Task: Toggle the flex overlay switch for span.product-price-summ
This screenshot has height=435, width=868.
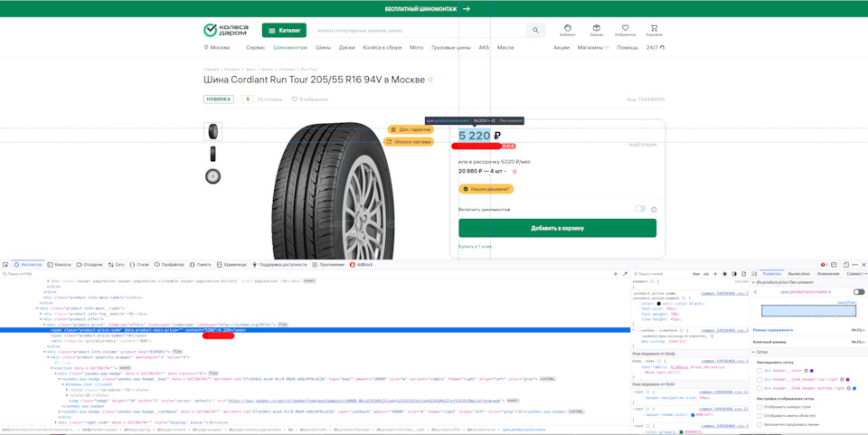Action: click(859, 292)
